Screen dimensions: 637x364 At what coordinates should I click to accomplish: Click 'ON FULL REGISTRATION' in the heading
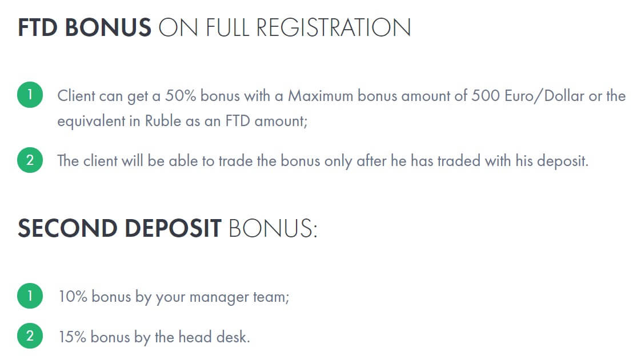[x=285, y=28]
